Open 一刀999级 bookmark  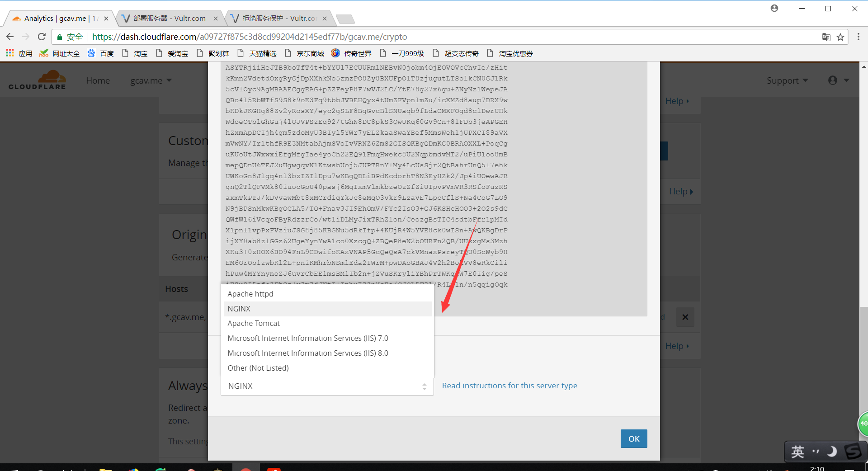pos(402,53)
